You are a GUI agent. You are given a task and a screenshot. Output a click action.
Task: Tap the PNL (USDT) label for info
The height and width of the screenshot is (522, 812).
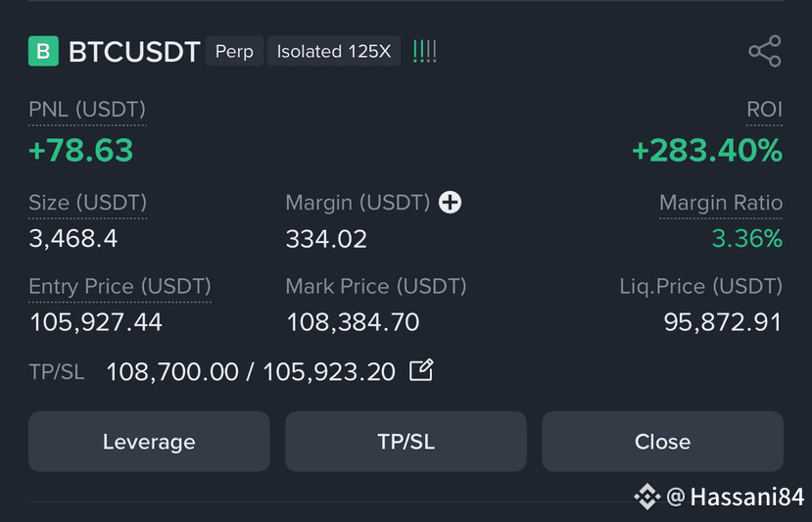87,110
